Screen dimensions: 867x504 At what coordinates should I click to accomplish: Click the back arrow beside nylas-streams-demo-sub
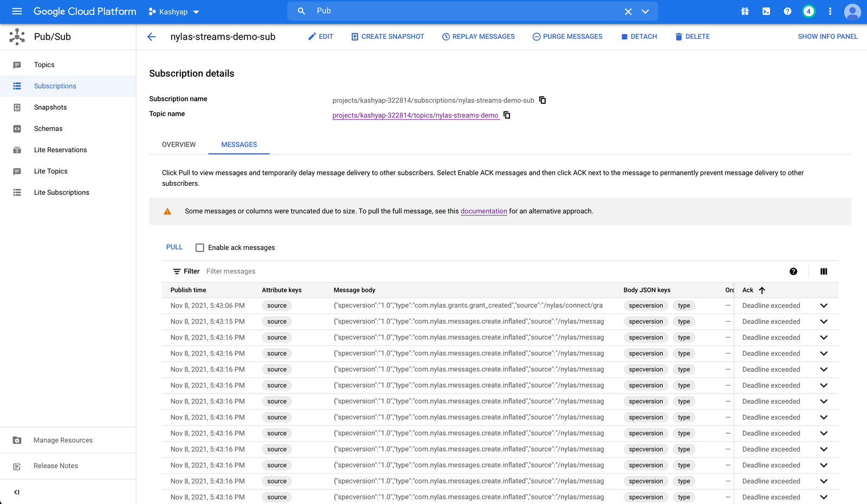tap(151, 36)
